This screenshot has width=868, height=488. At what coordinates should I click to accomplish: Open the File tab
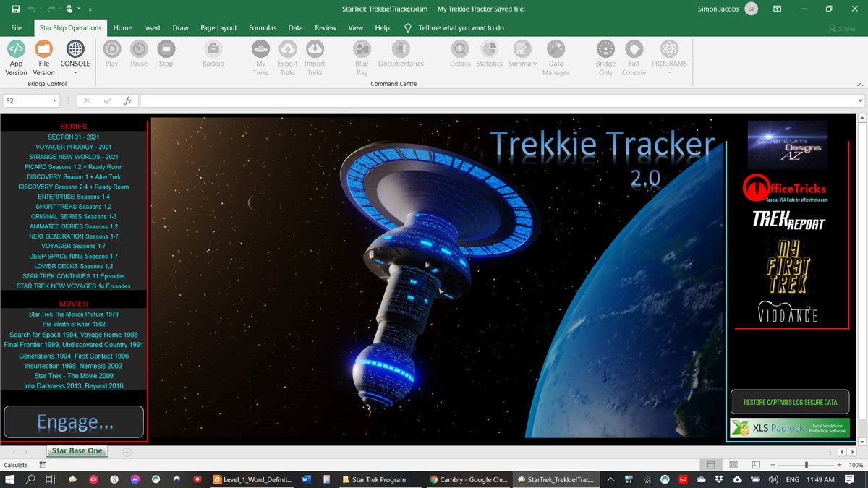pyautogui.click(x=16, y=27)
